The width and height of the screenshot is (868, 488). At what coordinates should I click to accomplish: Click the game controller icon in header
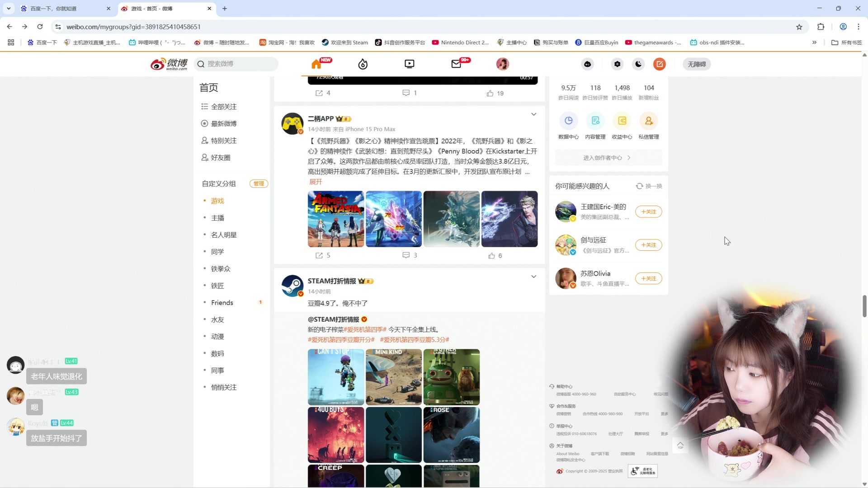coord(588,64)
